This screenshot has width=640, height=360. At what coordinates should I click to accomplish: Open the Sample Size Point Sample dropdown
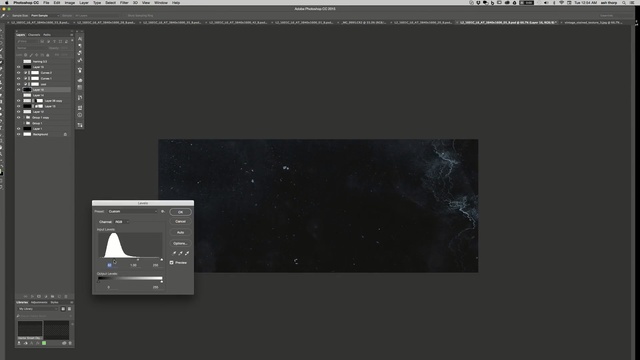[45, 16]
